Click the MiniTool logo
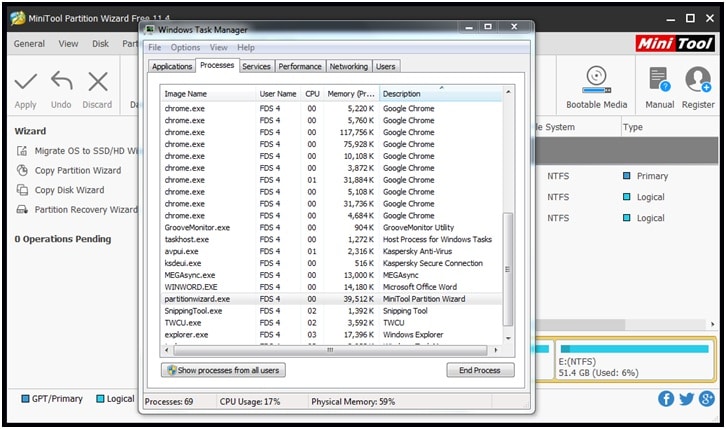Viewport: 726px width, 429px height. (675, 44)
